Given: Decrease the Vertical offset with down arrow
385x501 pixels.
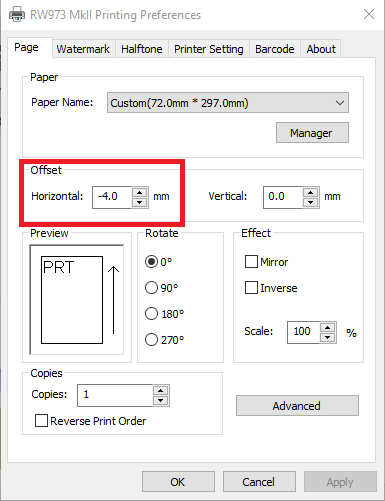Looking at the screenshot, I should click(x=311, y=202).
